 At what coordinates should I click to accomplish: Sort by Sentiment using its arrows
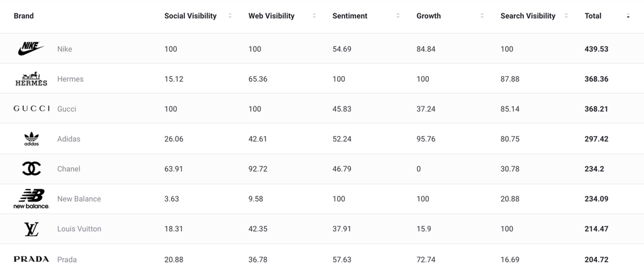[398, 16]
